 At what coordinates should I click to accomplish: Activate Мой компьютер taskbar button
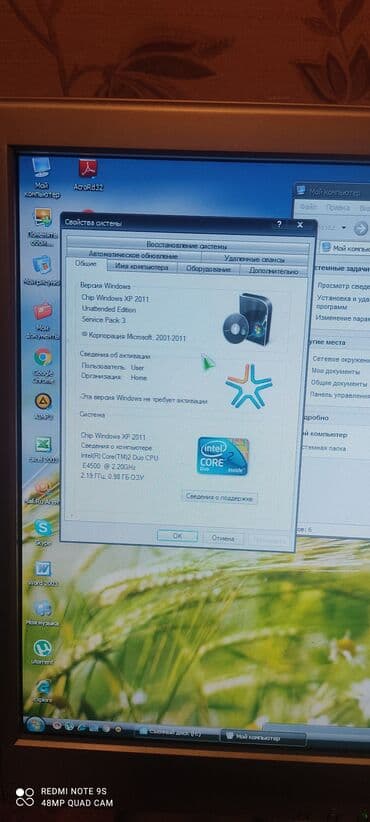click(264, 737)
